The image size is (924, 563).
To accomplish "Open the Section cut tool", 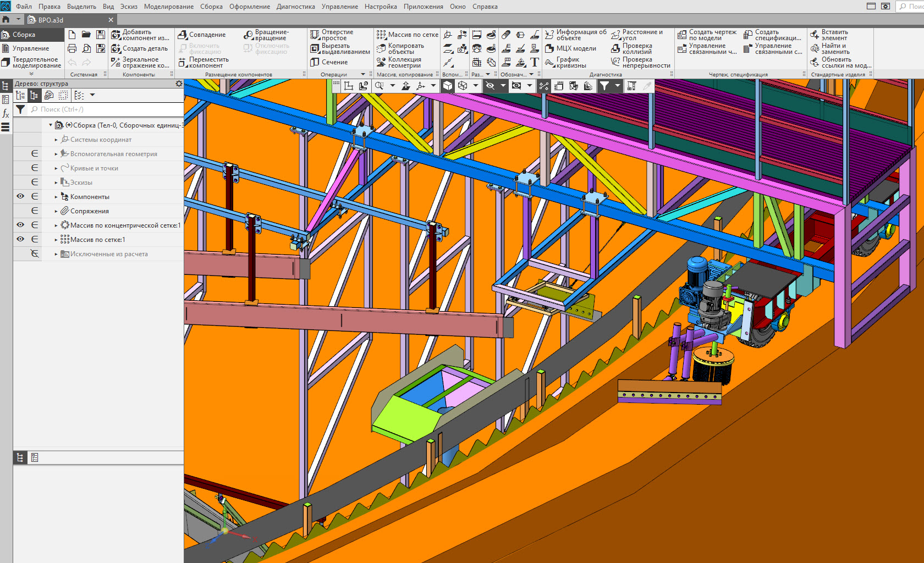I will coord(329,62).
